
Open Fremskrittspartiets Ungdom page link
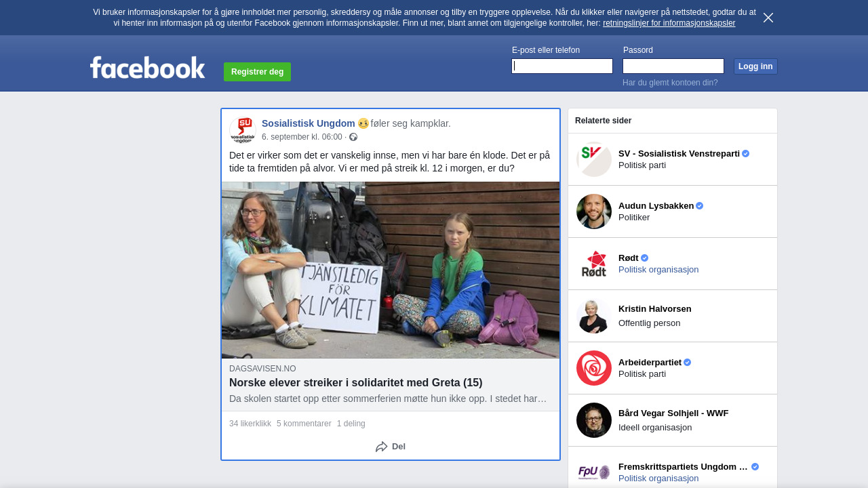point(683,467)
